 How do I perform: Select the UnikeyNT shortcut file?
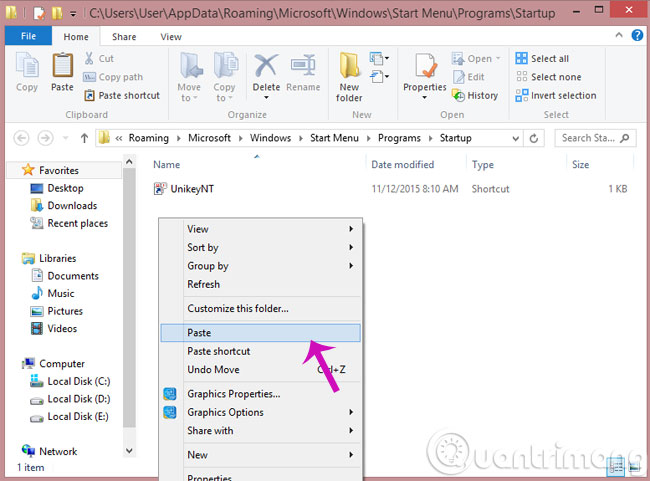[183, 189]
